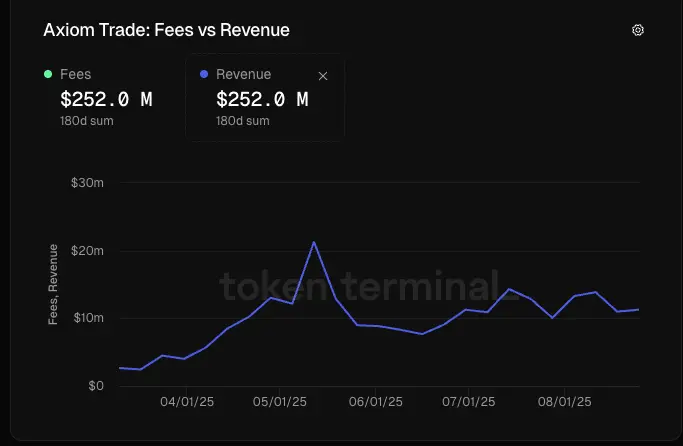Click the $30m y-axis label

tap(87, 183)
